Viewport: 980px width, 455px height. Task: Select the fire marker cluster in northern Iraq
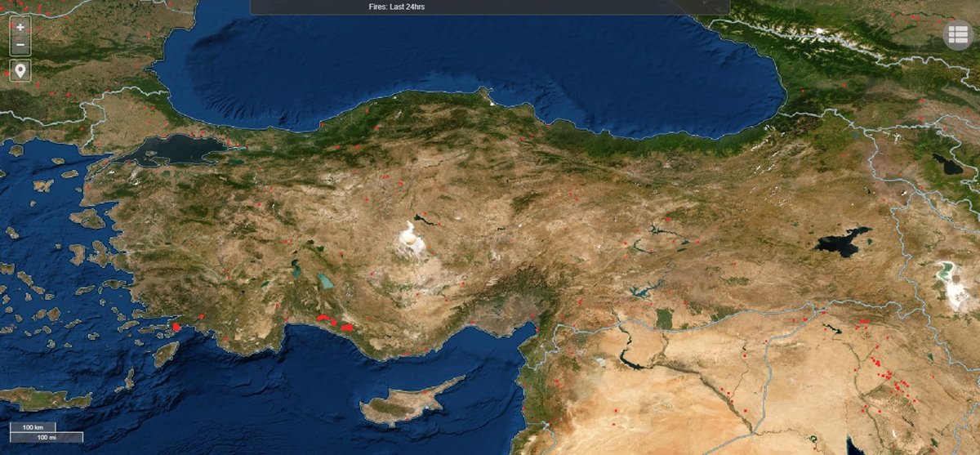[x=886, y=377]
